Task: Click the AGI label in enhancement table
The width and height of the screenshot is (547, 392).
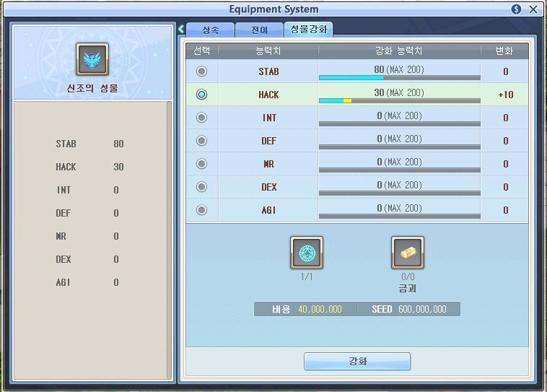Action: pos(268,210)
